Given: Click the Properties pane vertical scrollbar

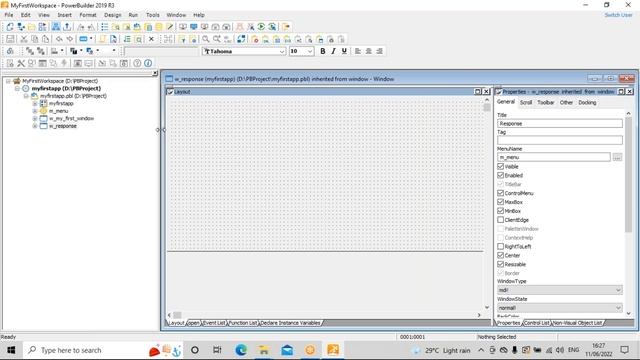Looking at the screenshot, I should point(629,176).
